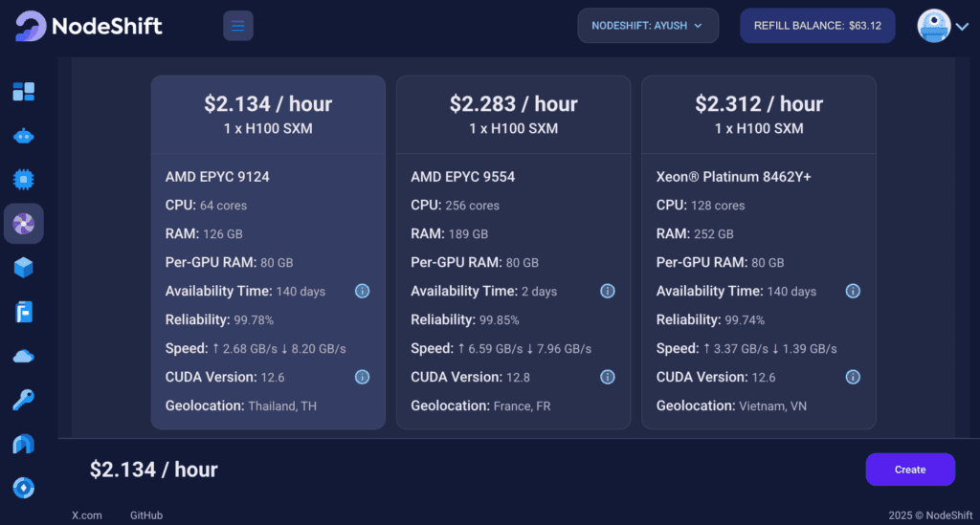Click the RAM 126 GB value
980x525 pixels.
coord(222,234)
